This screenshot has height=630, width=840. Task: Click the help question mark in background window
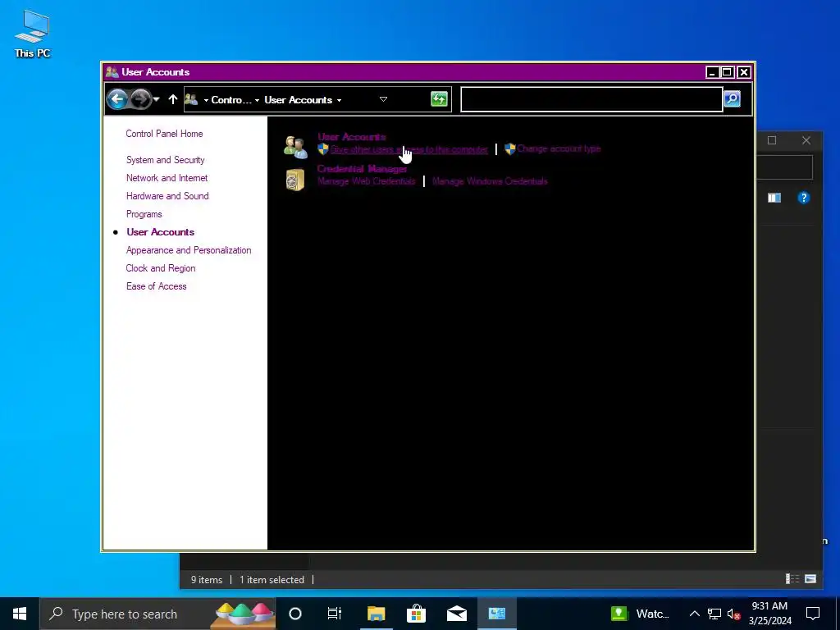pos(804,198)
